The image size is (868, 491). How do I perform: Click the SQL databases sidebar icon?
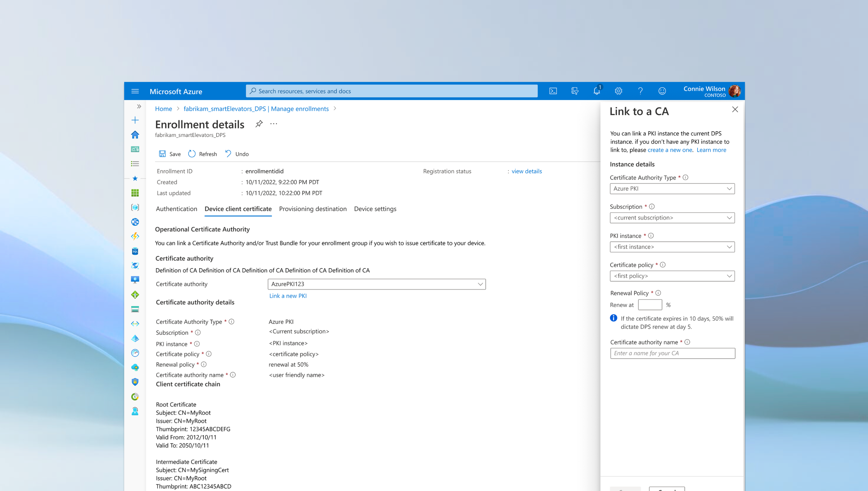pos(135,251)
